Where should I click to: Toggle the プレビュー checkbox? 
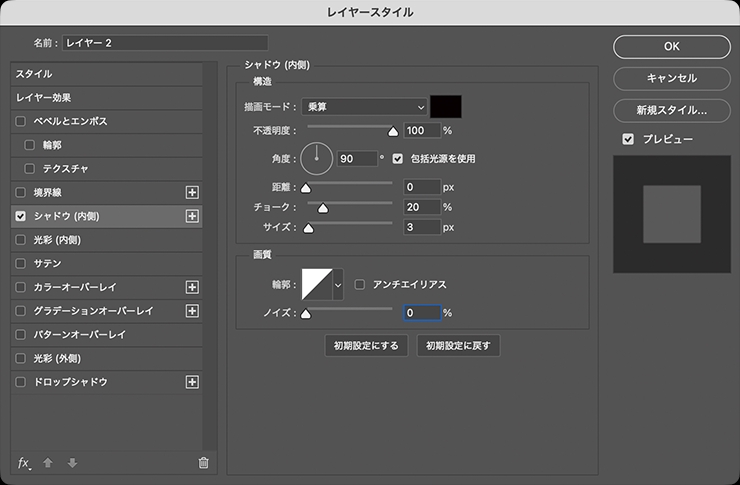tap(628, 139)
